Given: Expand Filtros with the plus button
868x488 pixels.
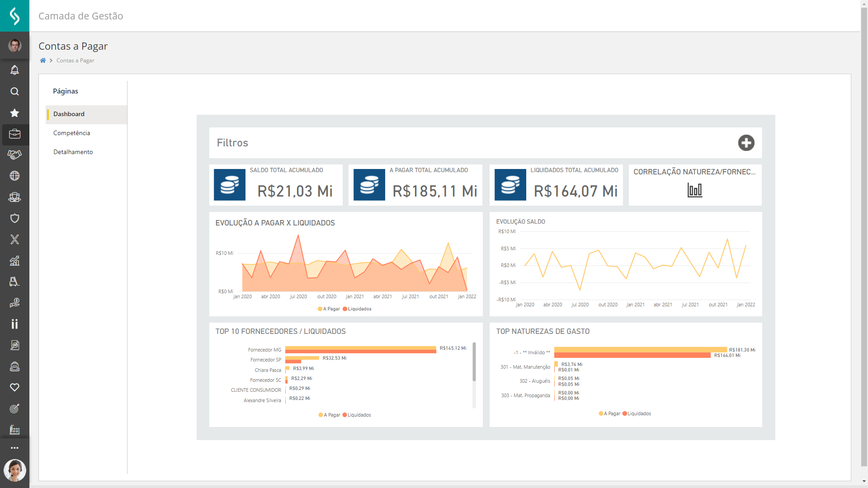Looking at the screenshot, I should pos(746,143).
